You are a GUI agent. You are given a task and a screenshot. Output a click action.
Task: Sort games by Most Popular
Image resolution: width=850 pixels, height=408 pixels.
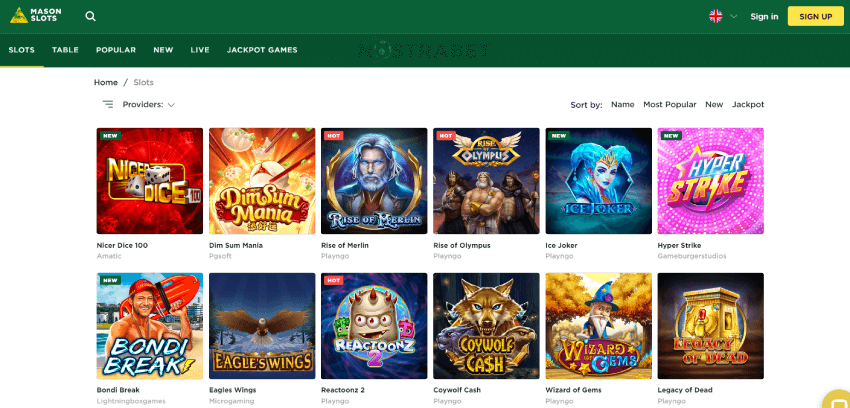pos(669,105)
